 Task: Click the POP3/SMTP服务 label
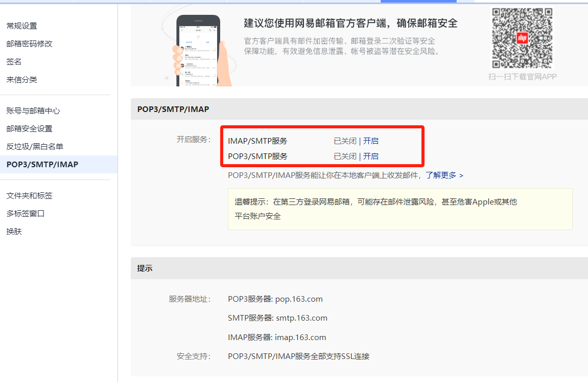coord(257,156)
